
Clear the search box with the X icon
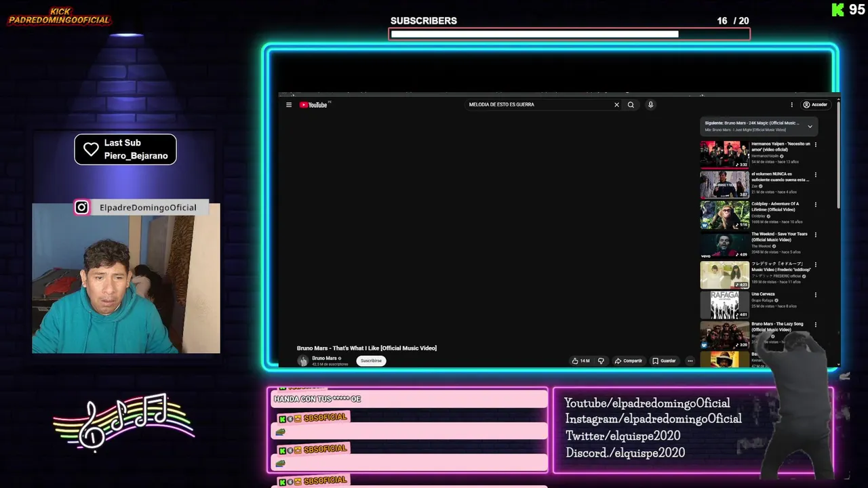[616, 104]
